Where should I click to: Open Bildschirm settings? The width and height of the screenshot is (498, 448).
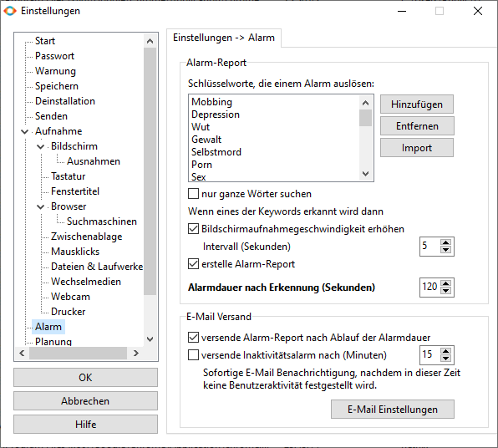point(74,146)
